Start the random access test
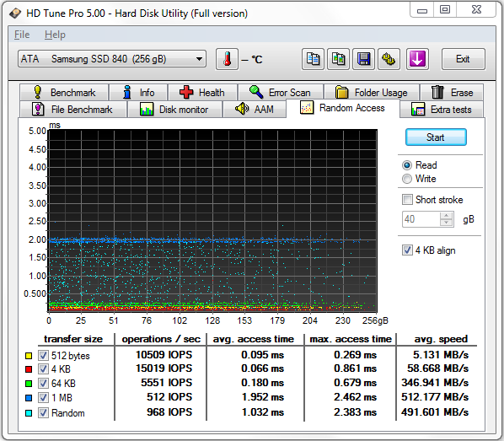This screenshot has height=441, width=504. click(x=436, y=137)
